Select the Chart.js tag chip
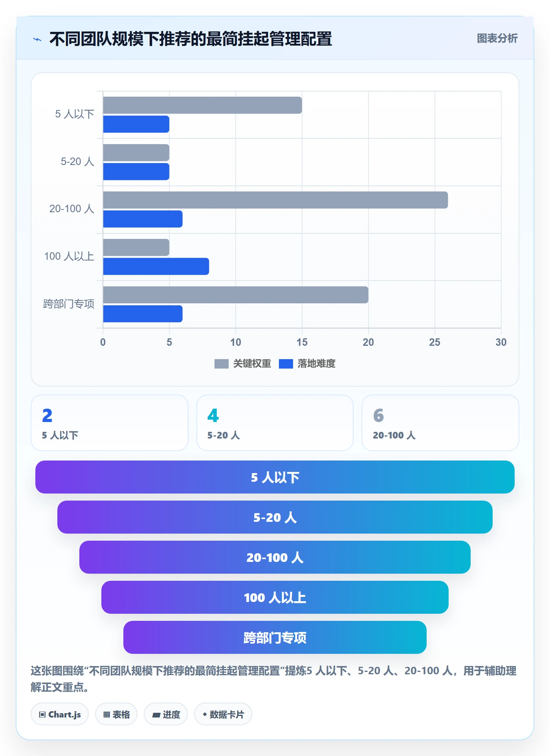This screenshot has width=550, height=756. click(60, 714)
